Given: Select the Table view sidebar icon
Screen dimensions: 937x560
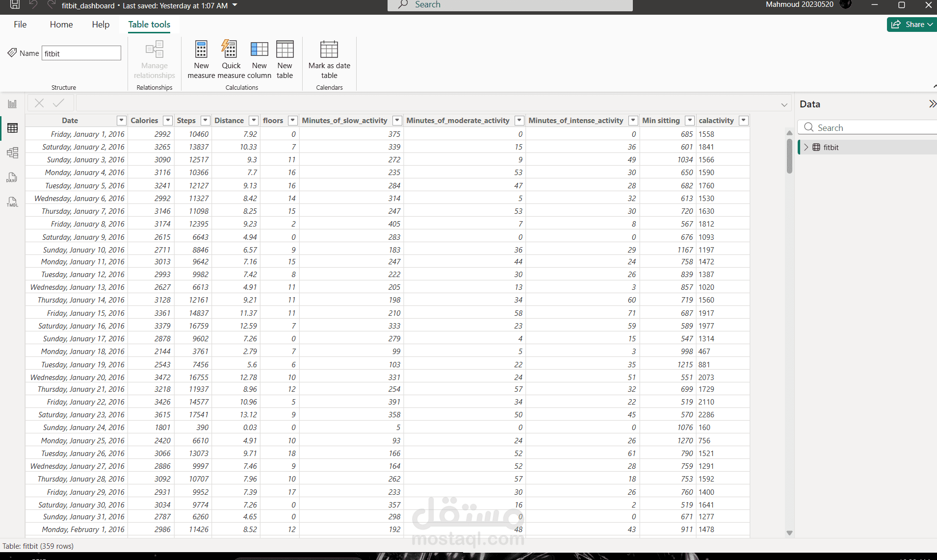Looking at the screenshot, I should (12, 128).
